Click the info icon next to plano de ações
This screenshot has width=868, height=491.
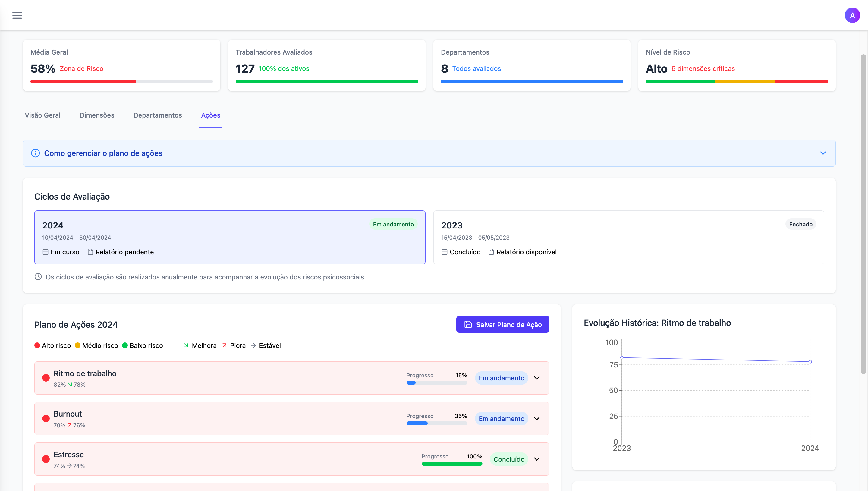pos(35,153)
